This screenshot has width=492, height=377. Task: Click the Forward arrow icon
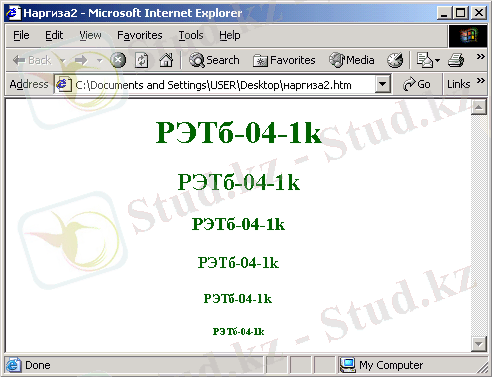pos(81,60)
